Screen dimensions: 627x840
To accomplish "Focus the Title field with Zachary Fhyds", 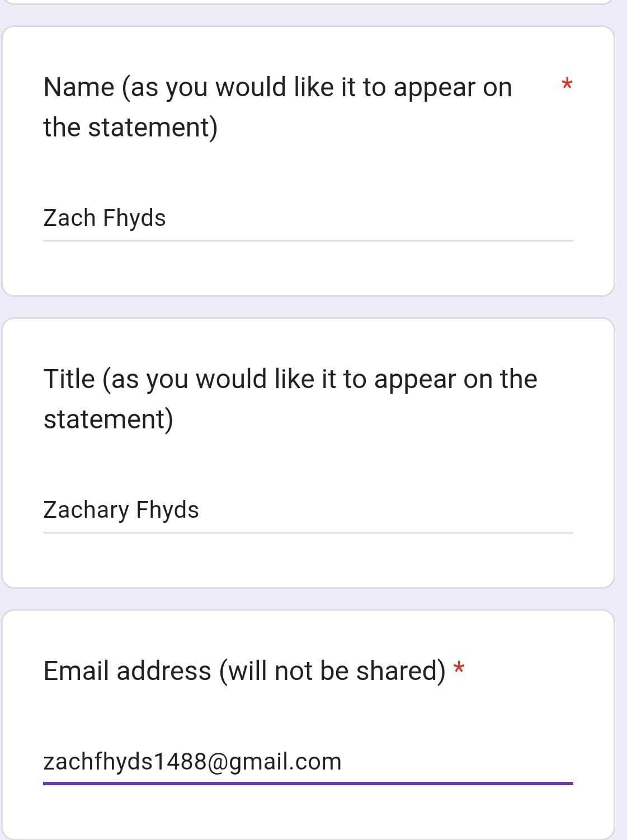I will 308,510.
